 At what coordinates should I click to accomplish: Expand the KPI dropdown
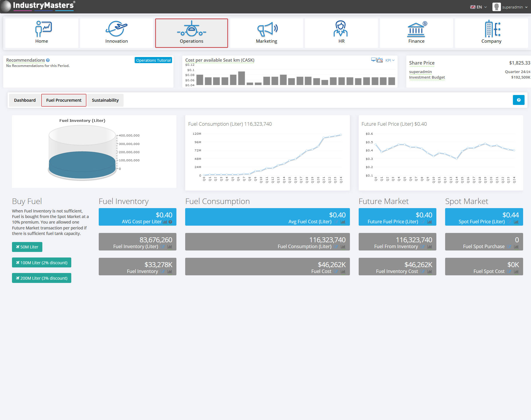pyautogui.click(x=390, y=60)
